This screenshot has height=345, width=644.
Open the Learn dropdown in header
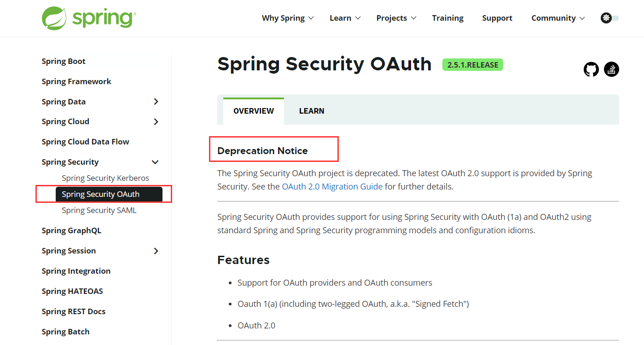point(345,18)
